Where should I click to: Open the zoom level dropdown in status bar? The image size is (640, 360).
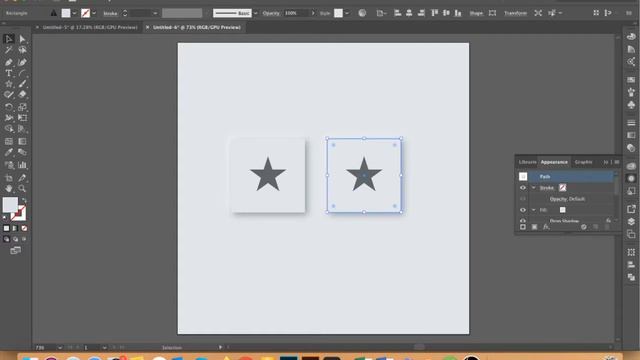[60, 348]
